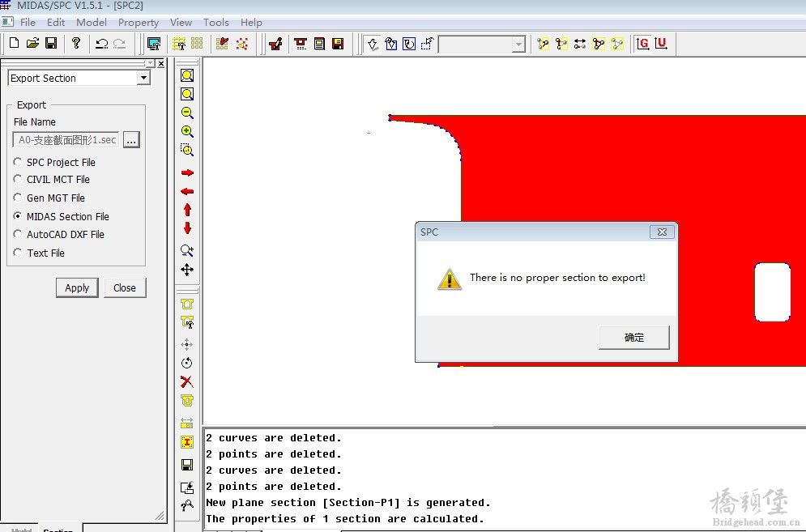The height and width of the screenshot is (532, 806).
Task: Close the Export Section side panel
Action: click(x=161, y=64)
